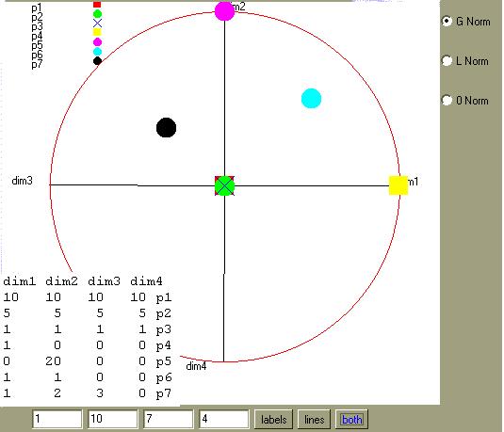504x432 pixels.
Task: Click the blue X legend marker for p3
Action: pyautogui.click(x=97, y=24)
